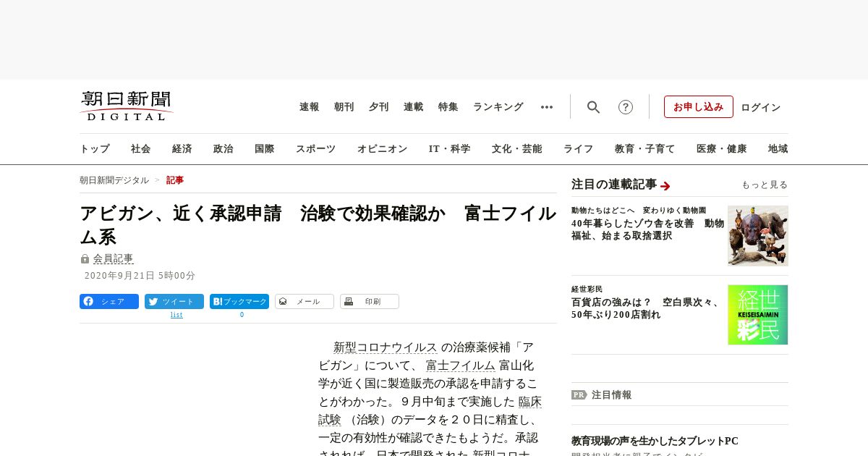Select 経済 category tab
This screenshot has width=868, height=456.
[x=182, y=149]
